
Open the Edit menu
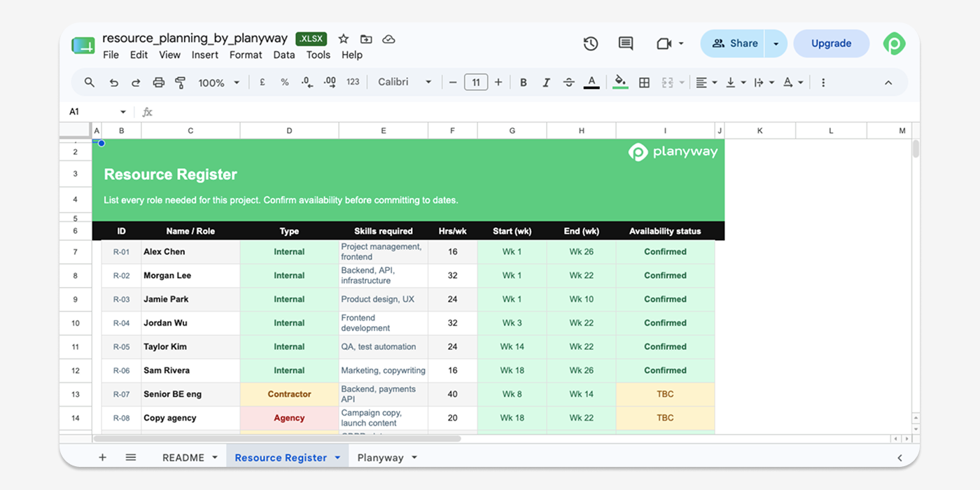click(139, 55)
